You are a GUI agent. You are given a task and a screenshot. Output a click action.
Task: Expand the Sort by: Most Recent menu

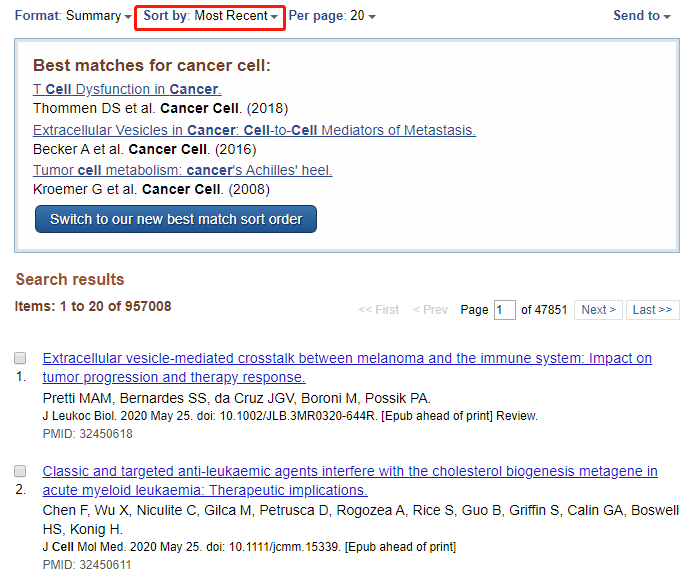coord(210,16)
